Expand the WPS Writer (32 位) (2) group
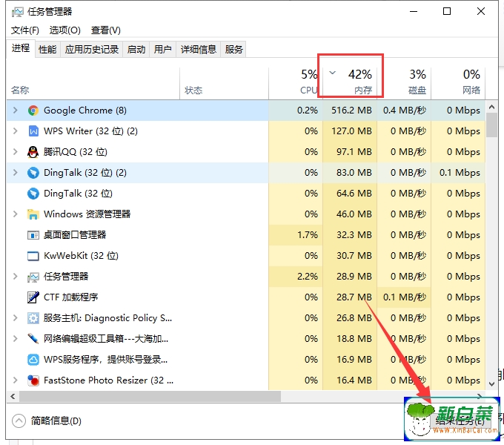Screen dimensions: 504x445 15,131
